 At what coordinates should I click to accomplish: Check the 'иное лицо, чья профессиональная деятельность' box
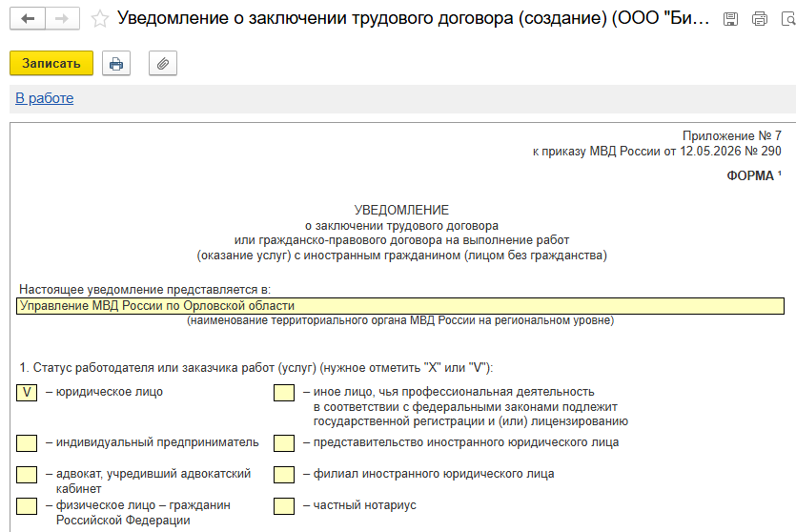[284, 393]
